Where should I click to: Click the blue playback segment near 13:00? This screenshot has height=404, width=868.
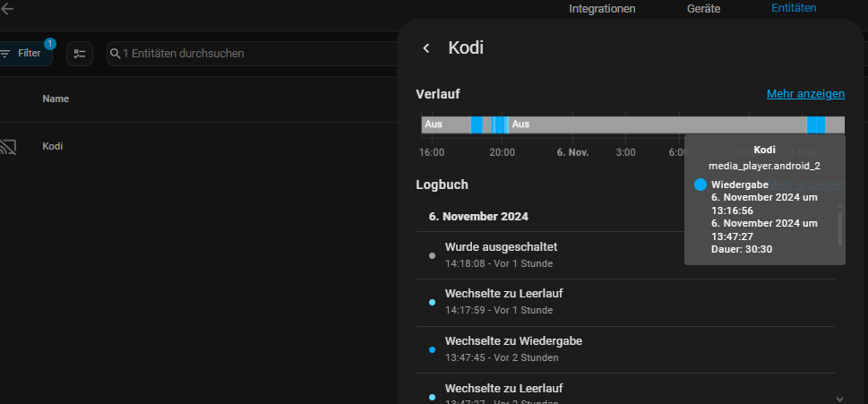click(x=816, y=125)
